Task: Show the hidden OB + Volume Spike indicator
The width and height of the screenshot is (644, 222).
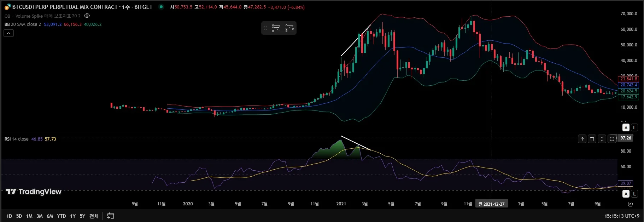Action: pos(87,16)
